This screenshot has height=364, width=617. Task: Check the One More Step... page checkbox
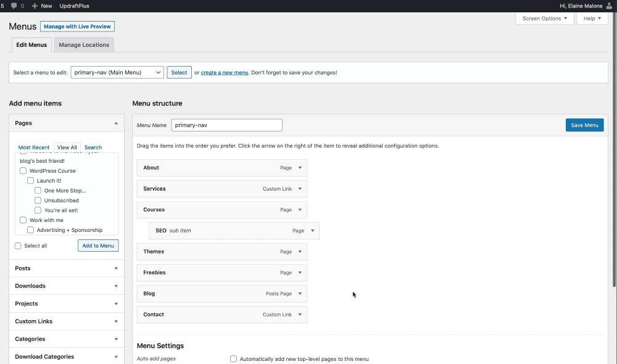point(38,191)
